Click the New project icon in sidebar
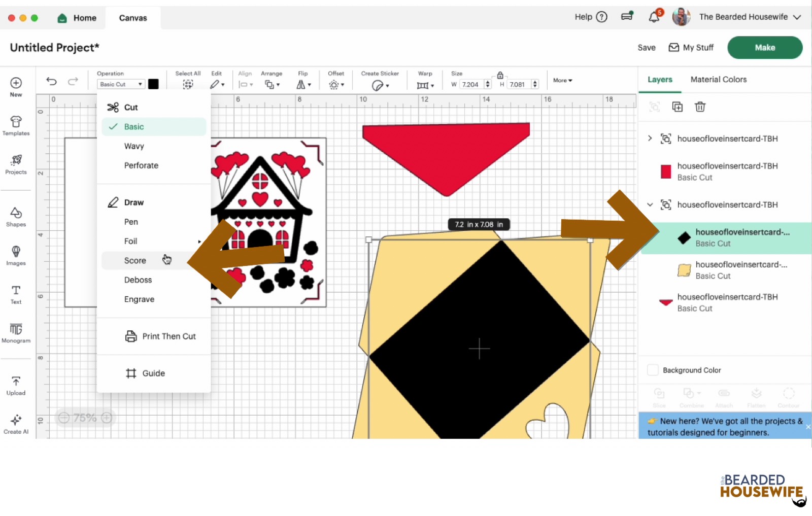 16,87
